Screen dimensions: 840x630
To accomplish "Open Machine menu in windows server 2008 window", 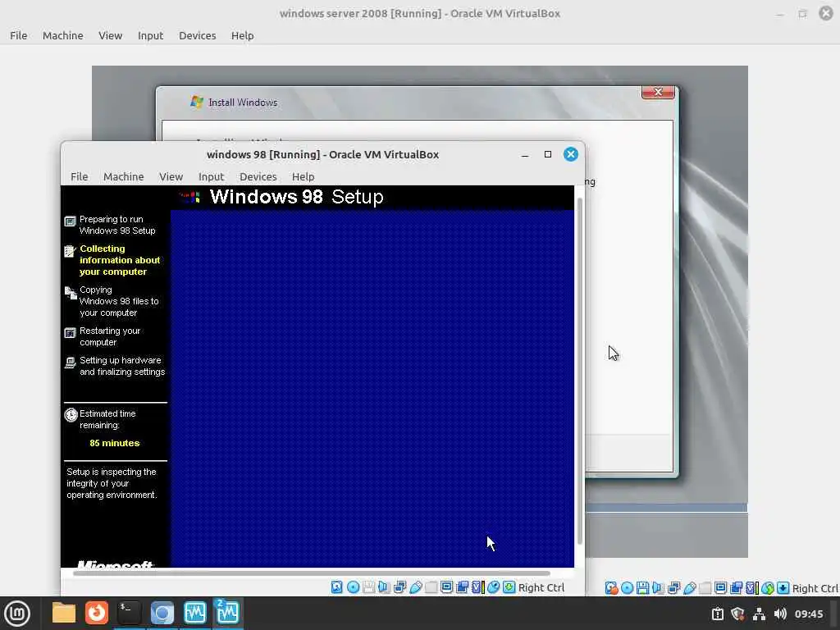I will (63, 35).
